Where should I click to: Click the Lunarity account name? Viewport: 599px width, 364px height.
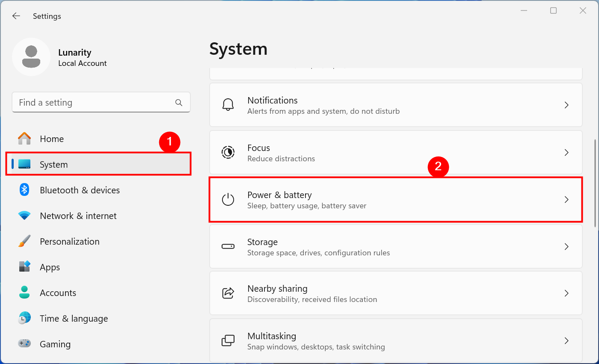(75, 53)
